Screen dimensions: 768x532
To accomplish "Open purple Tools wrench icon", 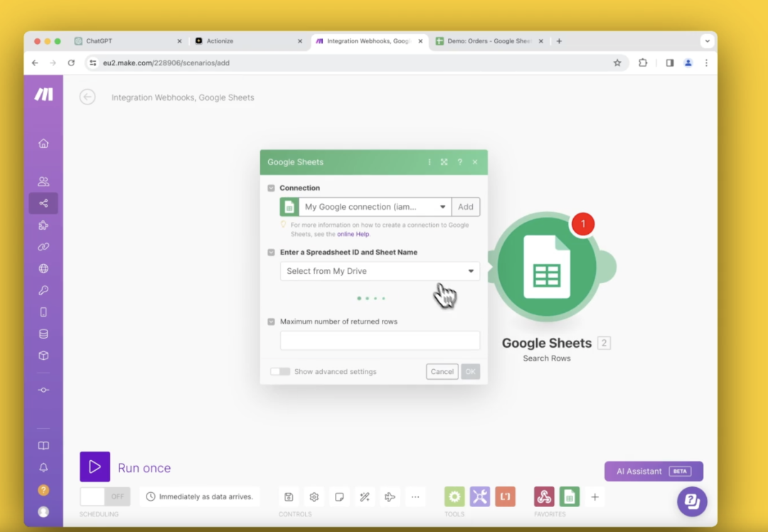I will point(480,496).
